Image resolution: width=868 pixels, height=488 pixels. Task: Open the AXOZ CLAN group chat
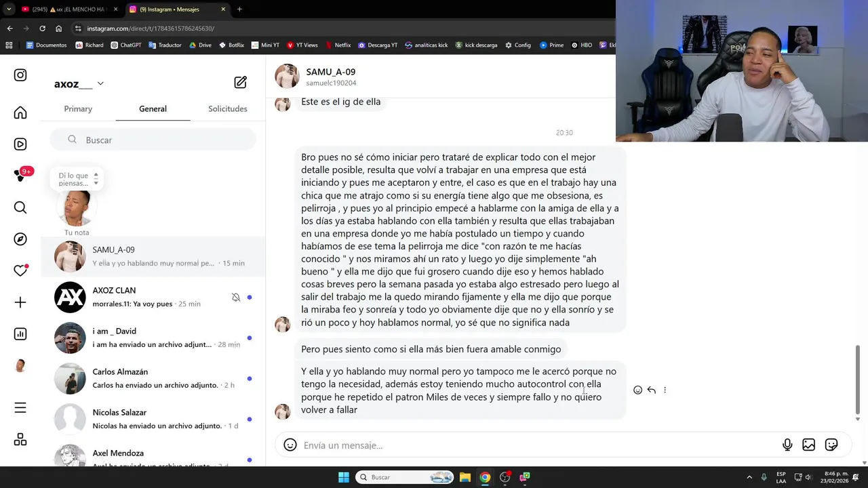[153, 297]
